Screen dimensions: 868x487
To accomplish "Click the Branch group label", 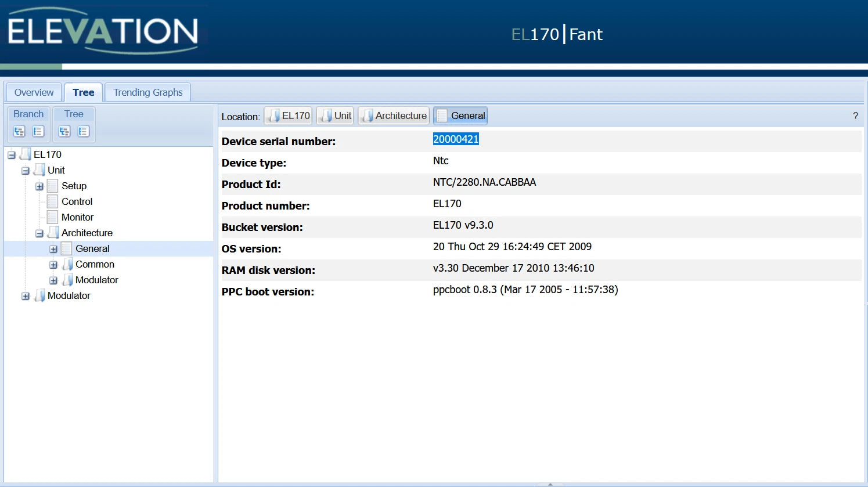I will [x=28, y=114].
